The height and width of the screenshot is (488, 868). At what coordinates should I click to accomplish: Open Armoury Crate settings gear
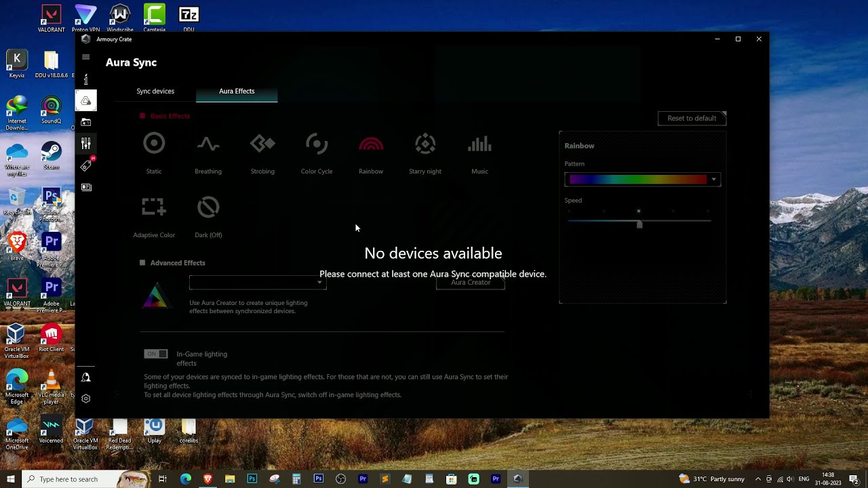tap(85, 399)
